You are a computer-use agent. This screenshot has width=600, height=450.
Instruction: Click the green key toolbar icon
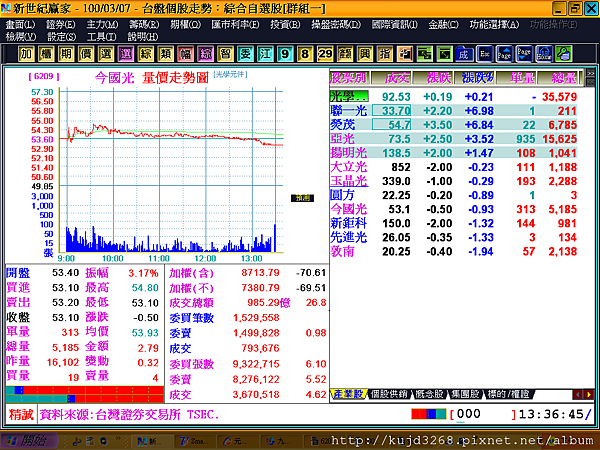click(x=564, y=54)
